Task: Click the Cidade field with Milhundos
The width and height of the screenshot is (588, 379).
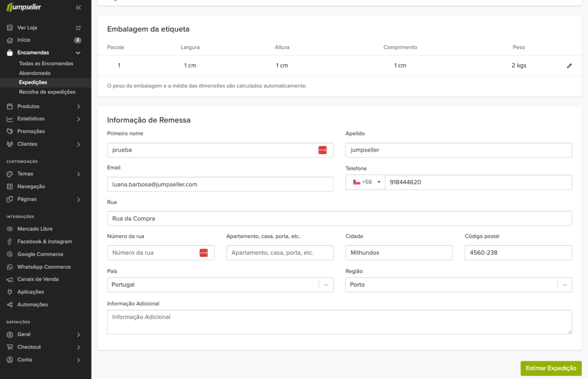Action: [x=399, y=253]
